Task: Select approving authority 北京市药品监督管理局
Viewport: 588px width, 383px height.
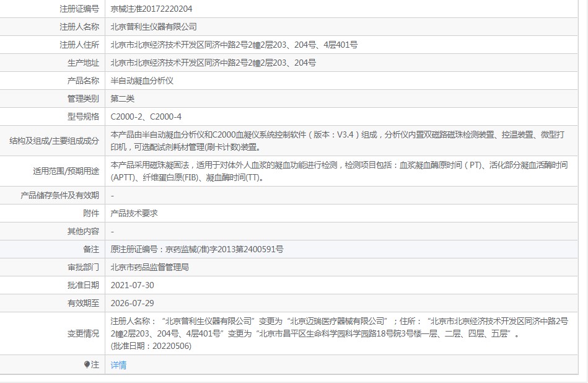Action: 150,267
